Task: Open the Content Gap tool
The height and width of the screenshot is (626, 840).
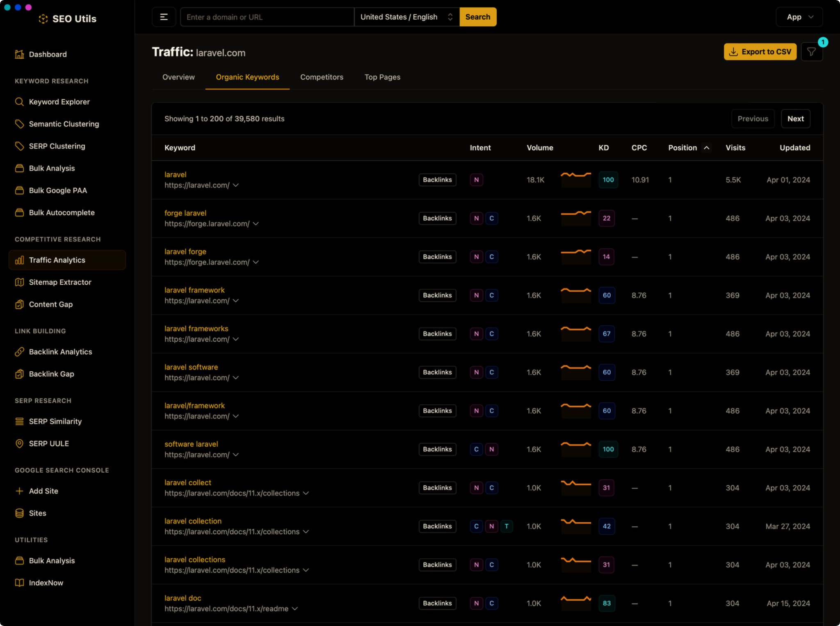Action: [51, 304]
